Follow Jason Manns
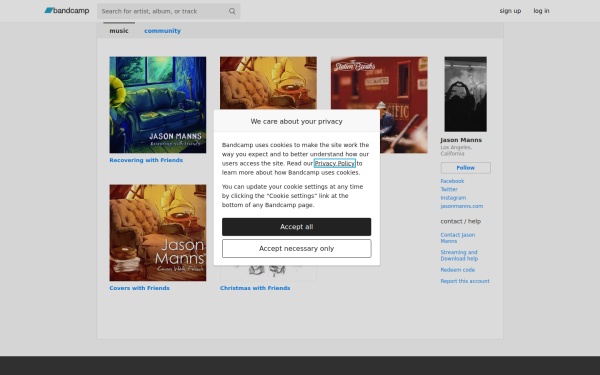Viewport: 600px width, 375px height. (x=465, y=168)
